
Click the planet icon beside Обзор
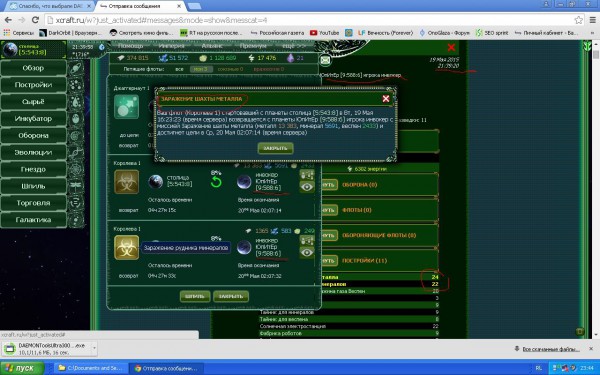click(x=76, y=68)
